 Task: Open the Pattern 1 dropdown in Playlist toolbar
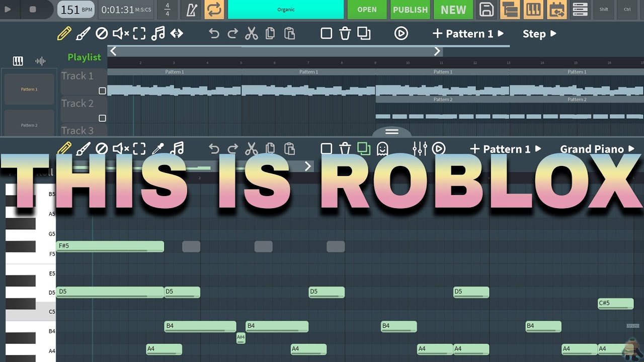(x=468, y=34)
